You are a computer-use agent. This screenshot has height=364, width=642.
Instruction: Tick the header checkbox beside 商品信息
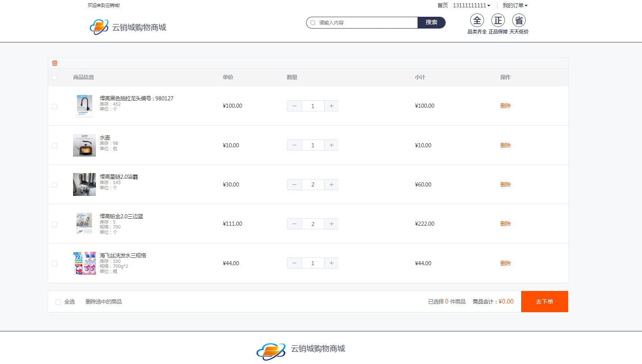55,78
